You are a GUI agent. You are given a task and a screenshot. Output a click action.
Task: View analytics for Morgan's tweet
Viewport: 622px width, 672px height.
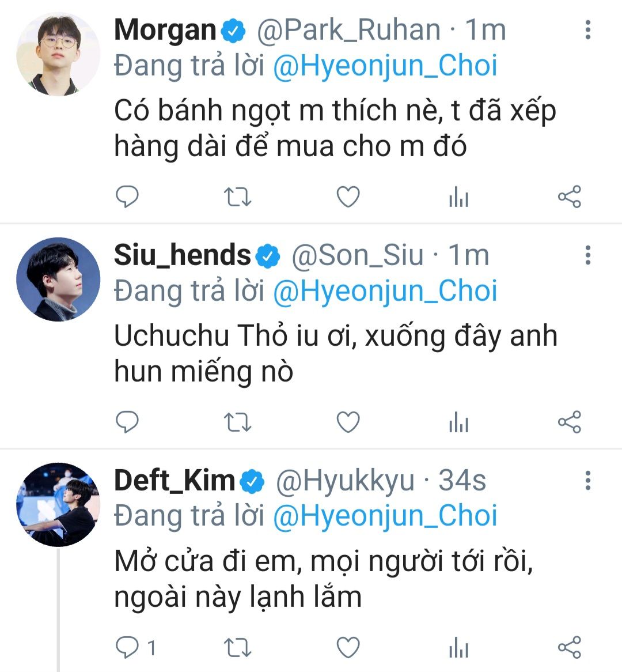pos(458,198)
